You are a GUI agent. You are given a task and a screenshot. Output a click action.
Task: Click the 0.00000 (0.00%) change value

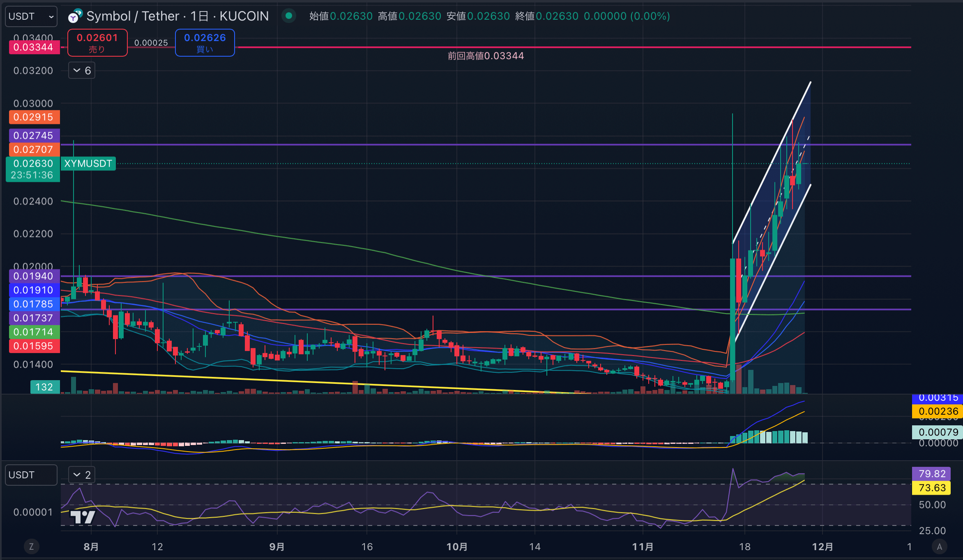[627, 16]
